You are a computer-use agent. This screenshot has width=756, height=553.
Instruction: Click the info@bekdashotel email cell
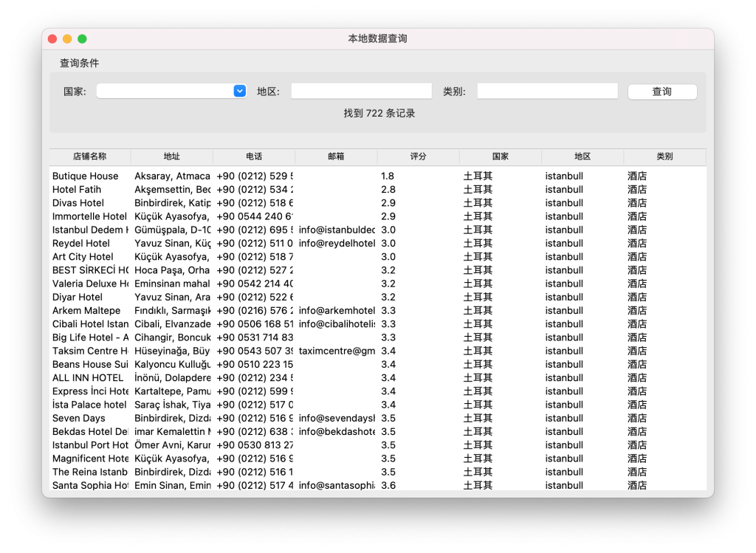pos(337,432)
